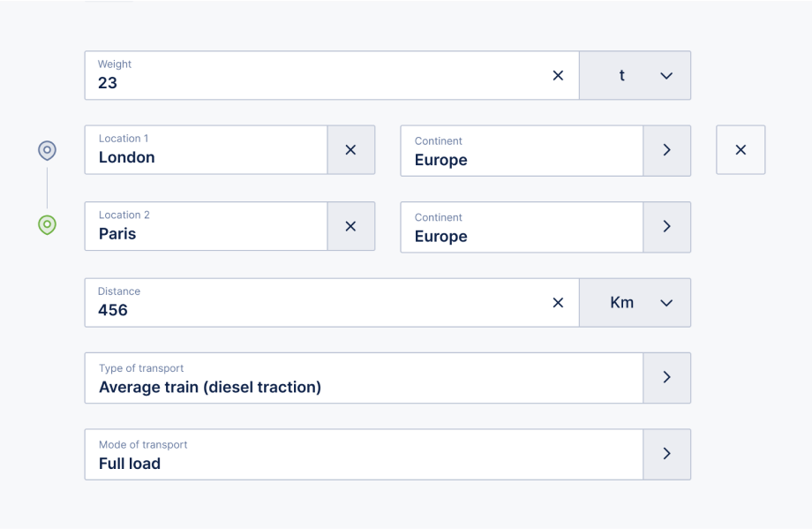The image size is (812, 529).
Task: Remove the Location 1 row entirely
Action: [x=741, y=150]
